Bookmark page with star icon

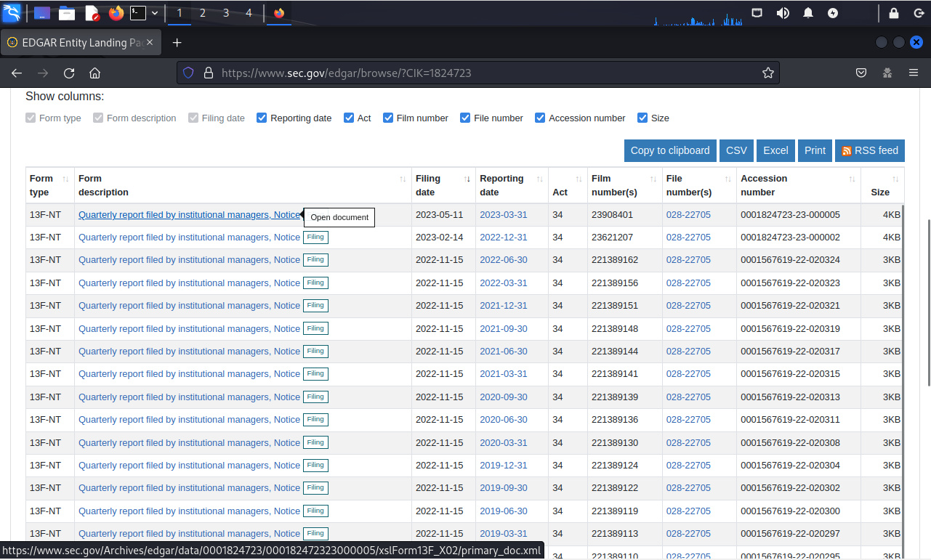coord(767,73)
